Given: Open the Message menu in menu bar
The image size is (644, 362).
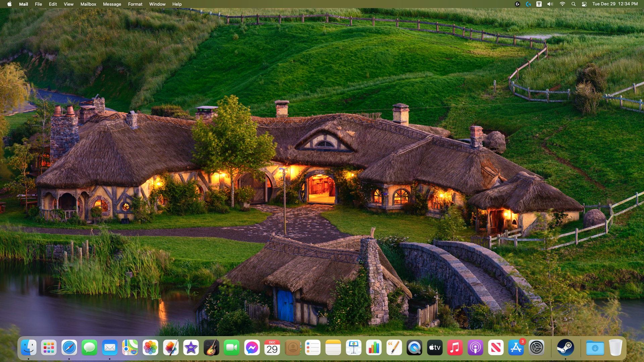Looking at the screenshot, I should 112,4.
